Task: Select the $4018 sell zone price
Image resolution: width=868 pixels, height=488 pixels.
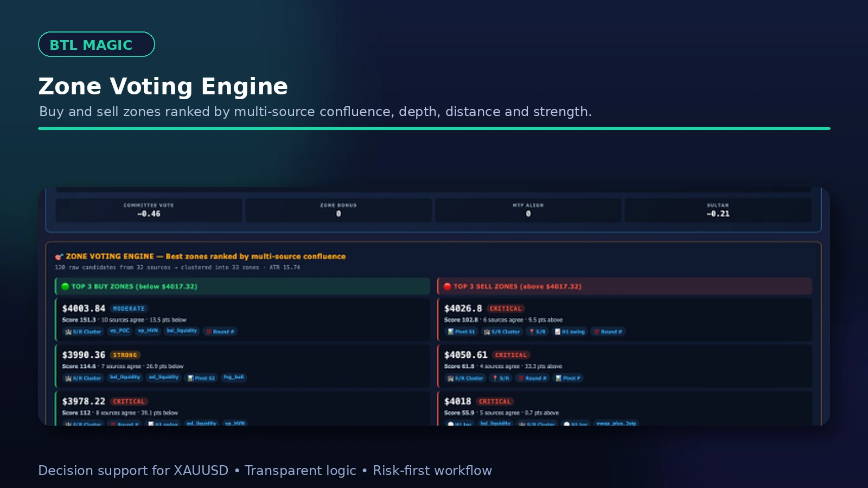Action: tap(457, 402)
